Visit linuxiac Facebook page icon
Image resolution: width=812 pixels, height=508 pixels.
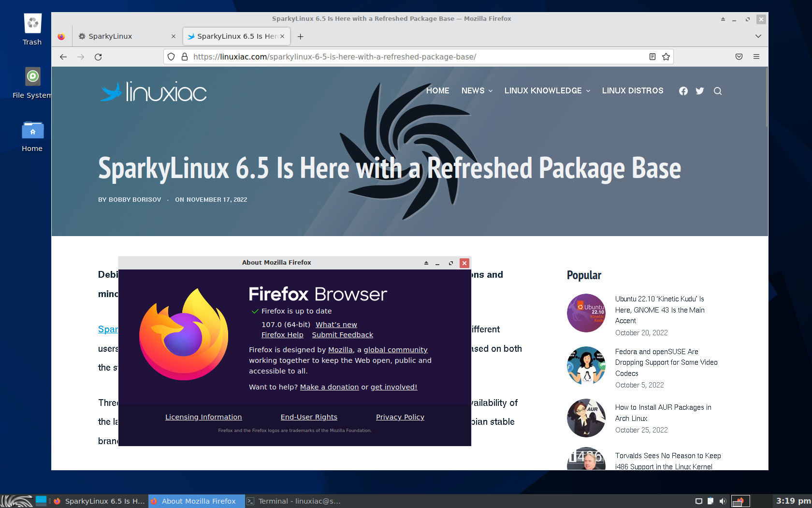click(x=683, y=91)
